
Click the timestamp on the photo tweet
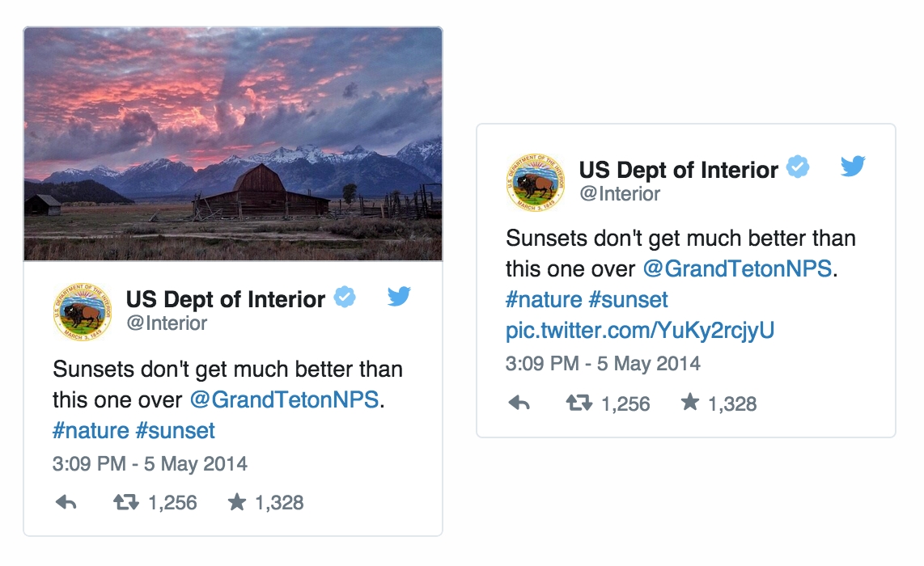tap(150, 464)
